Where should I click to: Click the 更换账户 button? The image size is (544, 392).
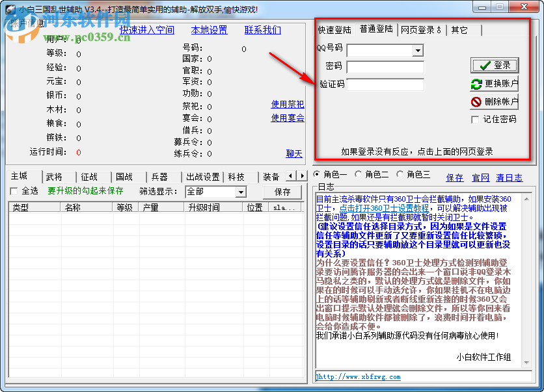coord(495,83)
